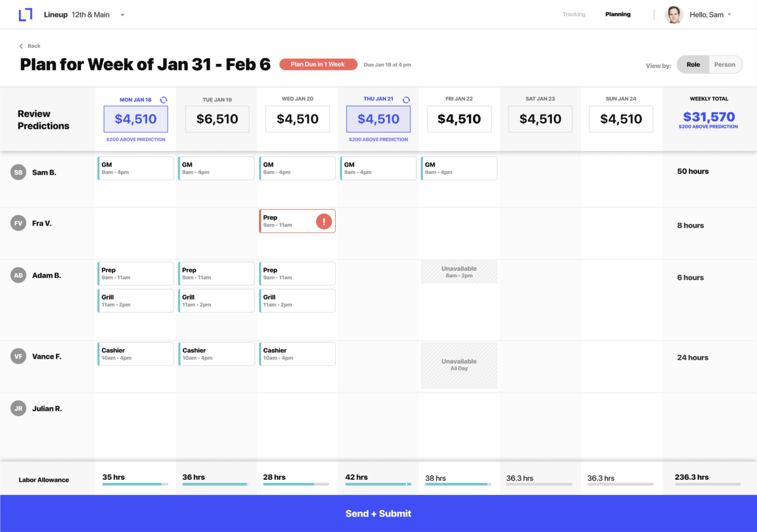Click the red alert icon on Fra's Prep shift
The height and width of the screenshot is (532, 757).
[324, 221]
